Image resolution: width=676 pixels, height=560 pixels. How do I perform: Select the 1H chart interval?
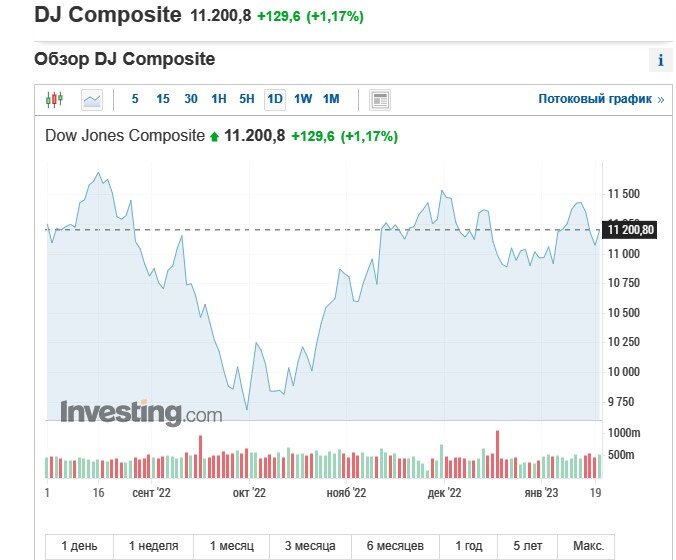tap(219, 99)
